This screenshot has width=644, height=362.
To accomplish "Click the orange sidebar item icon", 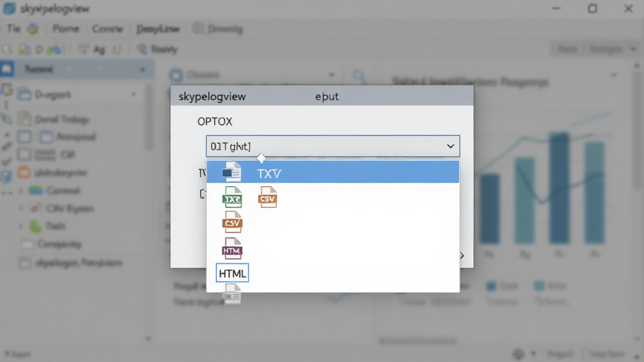I will click(x=24, y=172).
